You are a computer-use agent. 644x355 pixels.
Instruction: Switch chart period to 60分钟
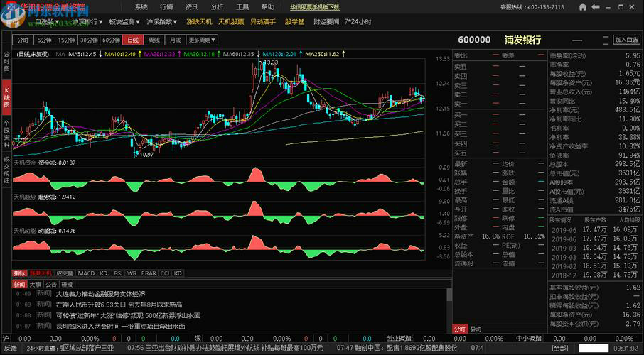click(111, 40)
